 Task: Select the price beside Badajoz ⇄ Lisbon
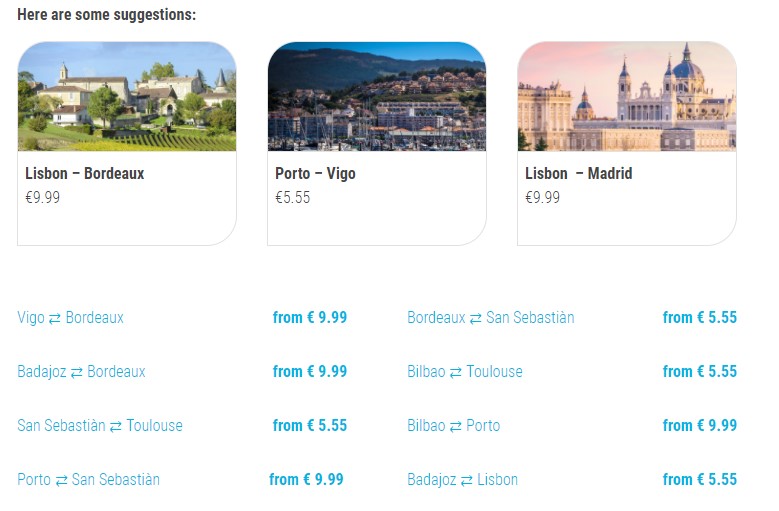700,480
